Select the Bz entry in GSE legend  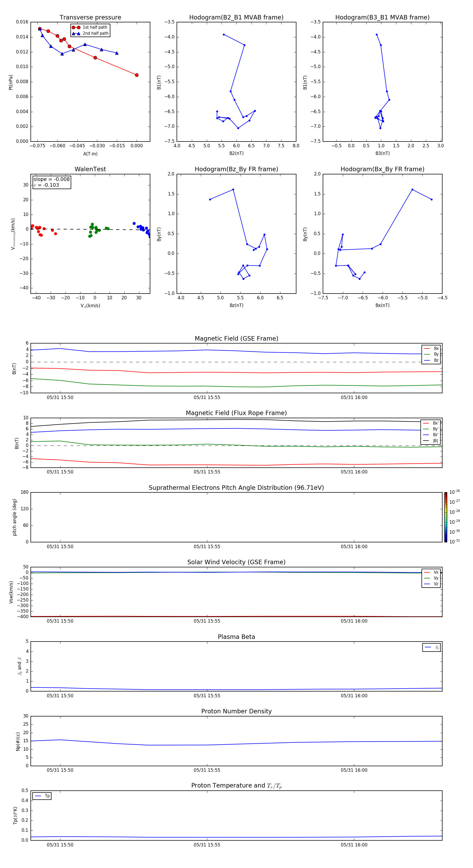(x=431, y=360)
